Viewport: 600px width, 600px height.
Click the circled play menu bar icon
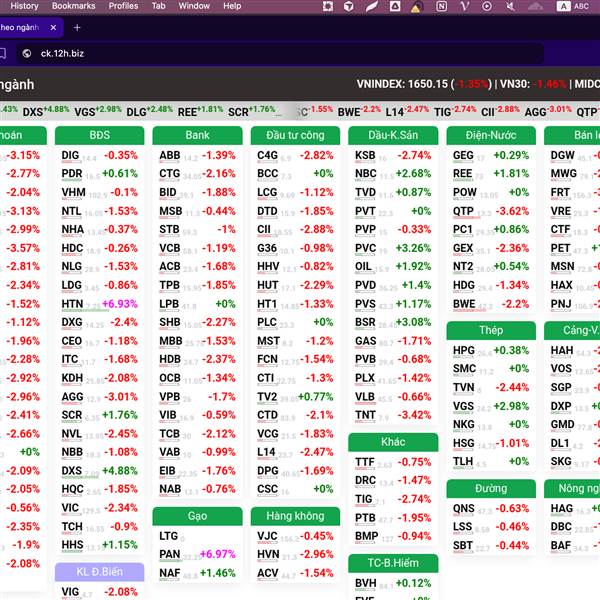click(x=487, y=6)
